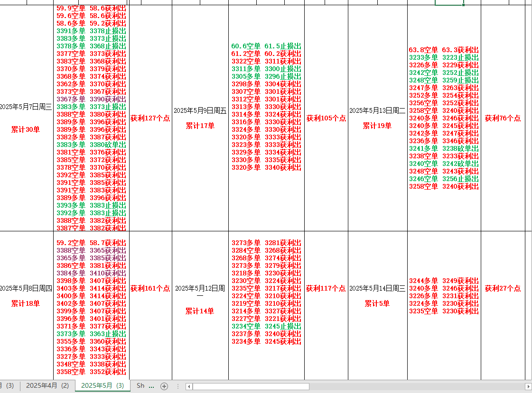Select the 2025年5月7日周三 date text
Image resolution: width=532 pixels, height=393 pixels.
(26, 107)
